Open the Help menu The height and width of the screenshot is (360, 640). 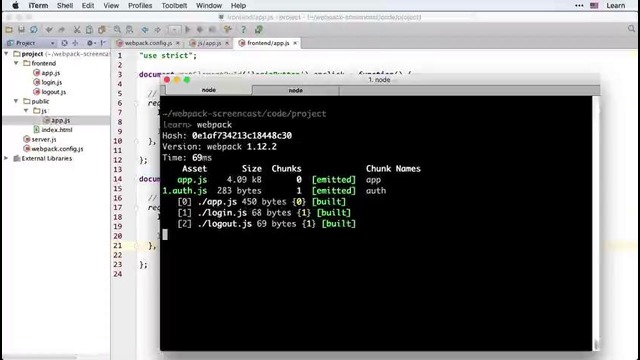pyautogui.click(x=238, y=6)
